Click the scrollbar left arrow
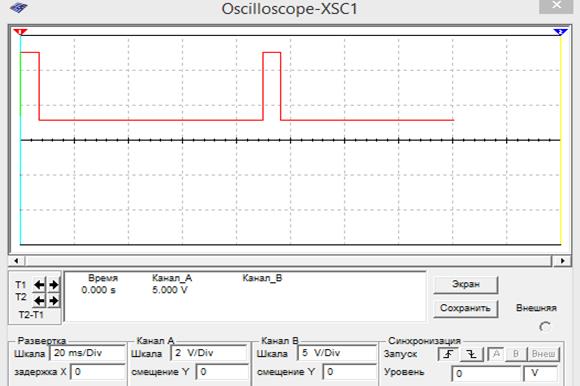The width and height of the screenshot is (580, 386). point(17,261)
